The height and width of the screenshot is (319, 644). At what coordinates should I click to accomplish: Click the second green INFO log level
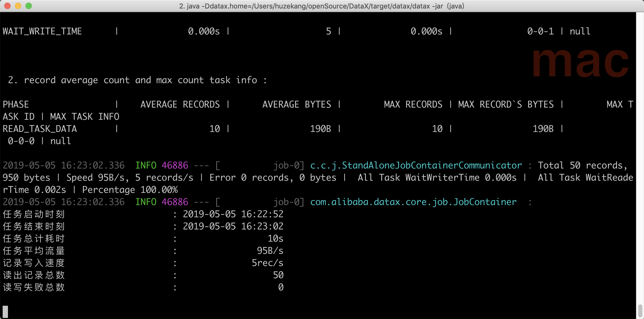click(x=146, y=202)
